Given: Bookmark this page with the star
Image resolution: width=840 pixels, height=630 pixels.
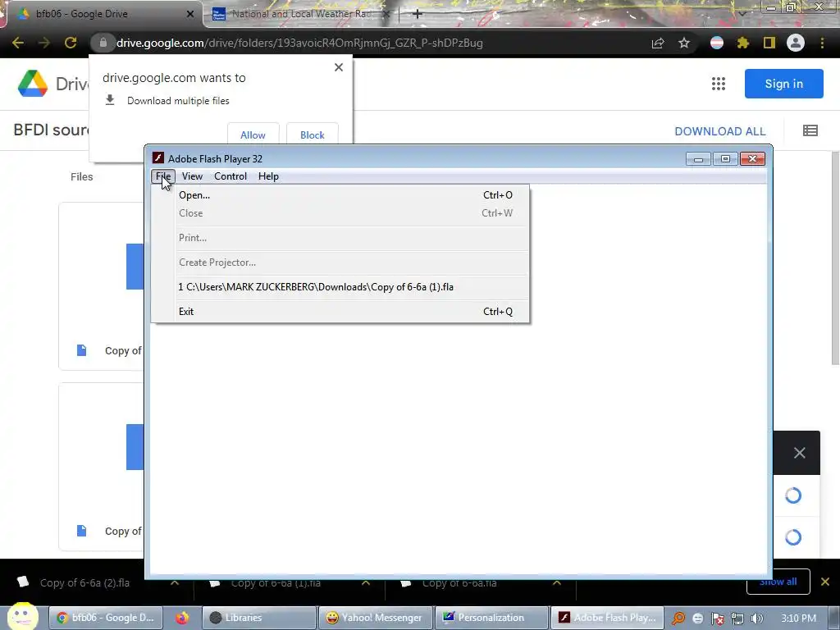Looking at the screenshot, I should (684, 43).
